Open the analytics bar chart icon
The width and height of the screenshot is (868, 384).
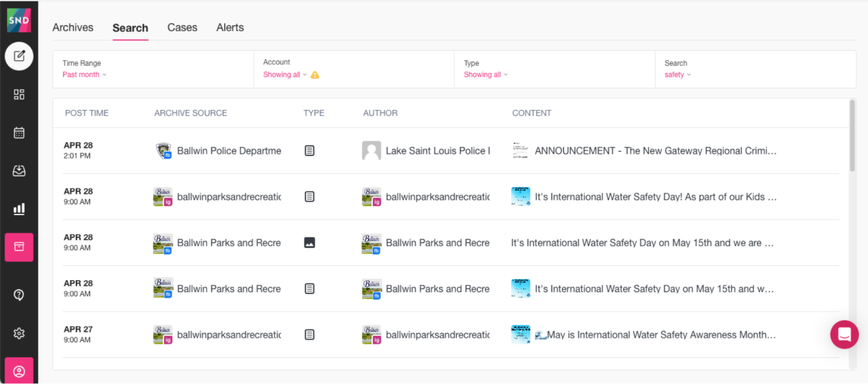(x=19, y=209)
